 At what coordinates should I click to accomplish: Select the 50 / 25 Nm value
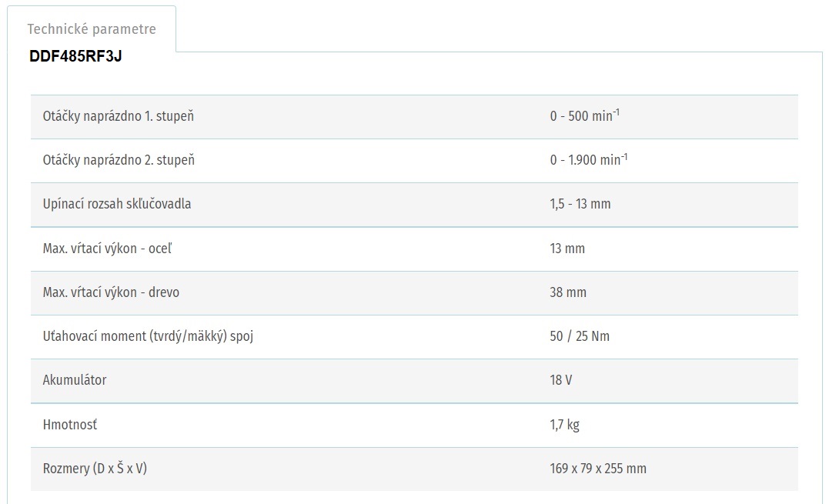tap(580, 336)
